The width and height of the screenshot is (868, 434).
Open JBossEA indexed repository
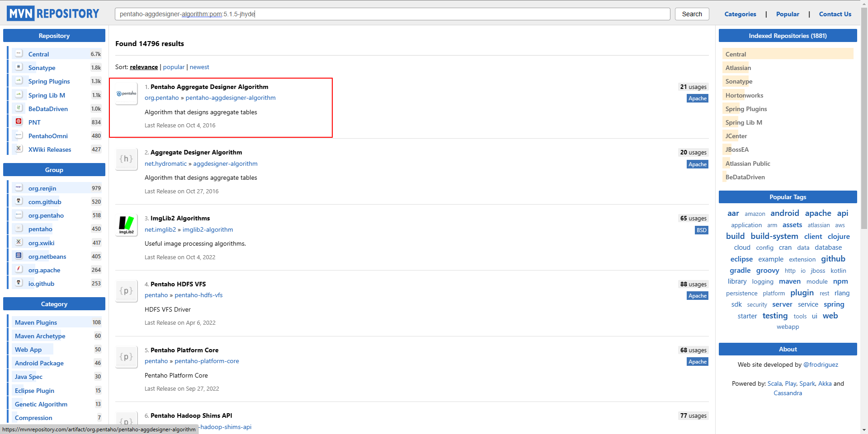point(737,149)
